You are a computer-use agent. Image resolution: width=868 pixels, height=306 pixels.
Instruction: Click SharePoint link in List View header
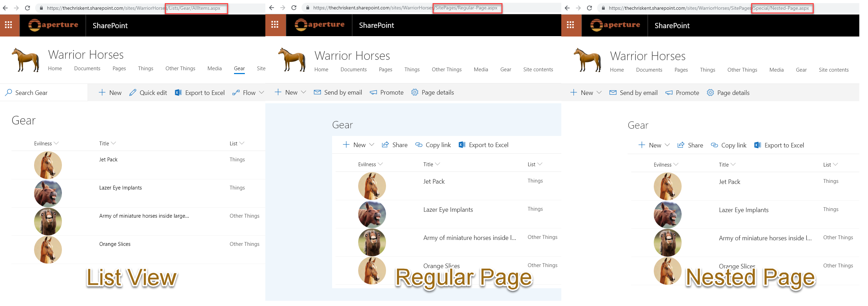[x=110, y=25]
